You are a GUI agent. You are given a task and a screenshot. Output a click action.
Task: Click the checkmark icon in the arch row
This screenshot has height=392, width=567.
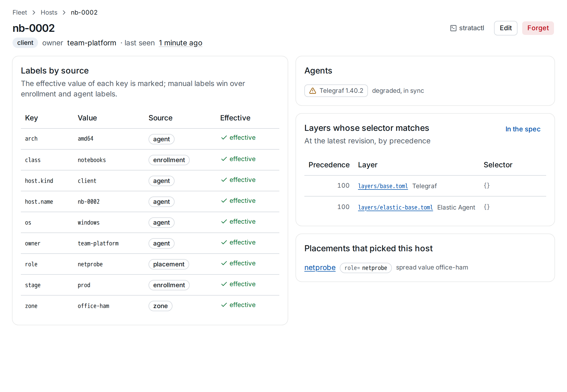click(x=224, y=138)
